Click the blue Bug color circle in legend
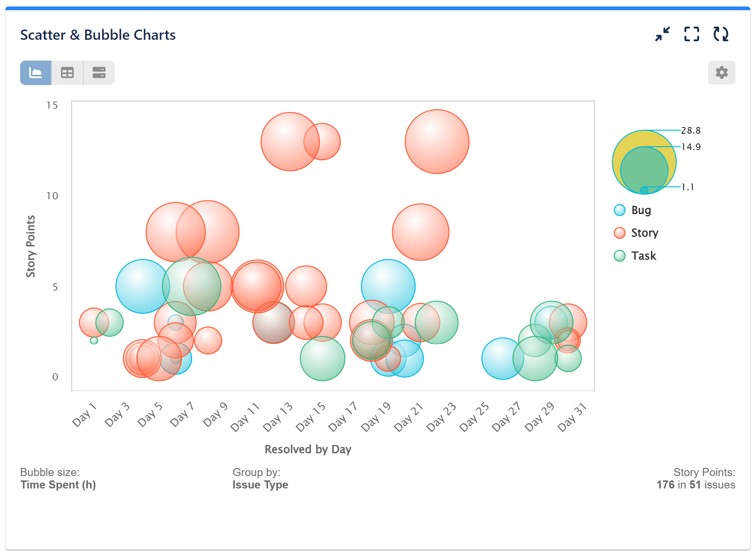This screenshot has width=756, height=556. tap(620, 210)
